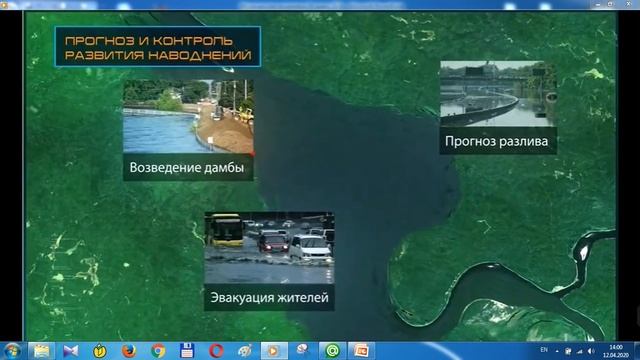Click the flooded street with bus photo
Viewport: 640px width, 360px height.
(269, 248)
